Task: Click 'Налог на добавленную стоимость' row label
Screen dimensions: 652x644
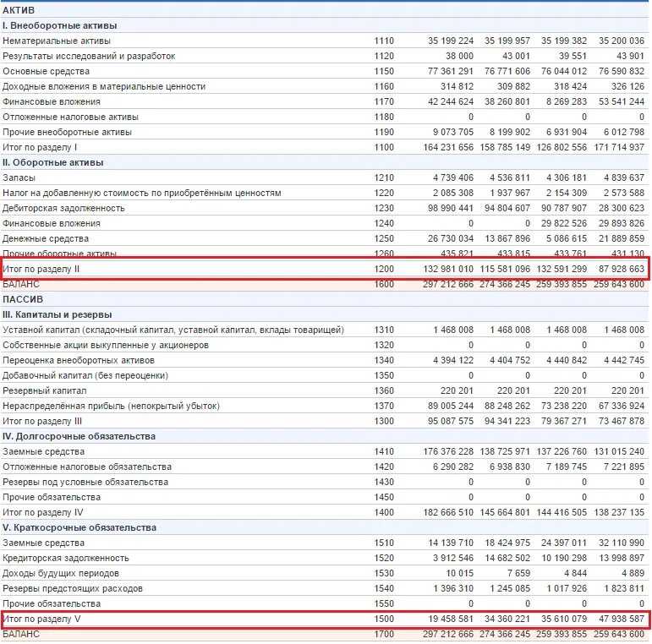Action: tap(142, 193)
